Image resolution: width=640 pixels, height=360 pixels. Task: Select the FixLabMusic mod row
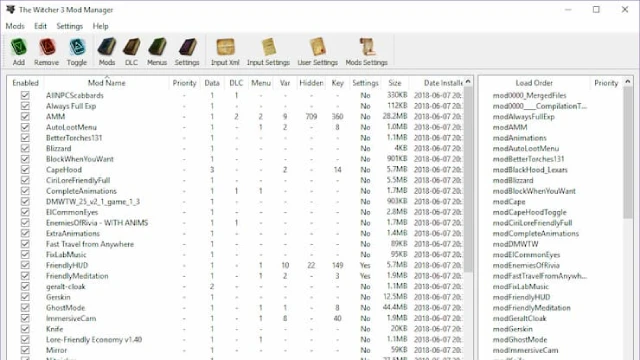(x=235, y=254)
